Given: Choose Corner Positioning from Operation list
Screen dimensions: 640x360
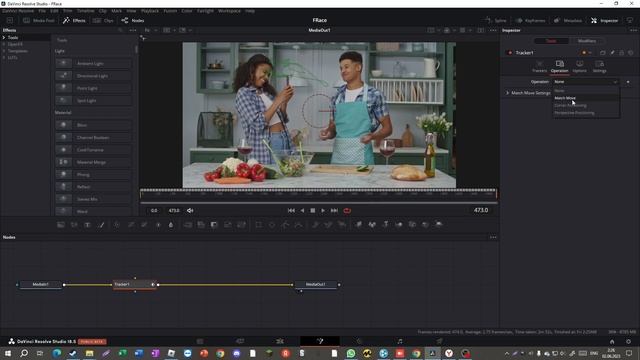Looking at the screenshot, I should 586,105.
